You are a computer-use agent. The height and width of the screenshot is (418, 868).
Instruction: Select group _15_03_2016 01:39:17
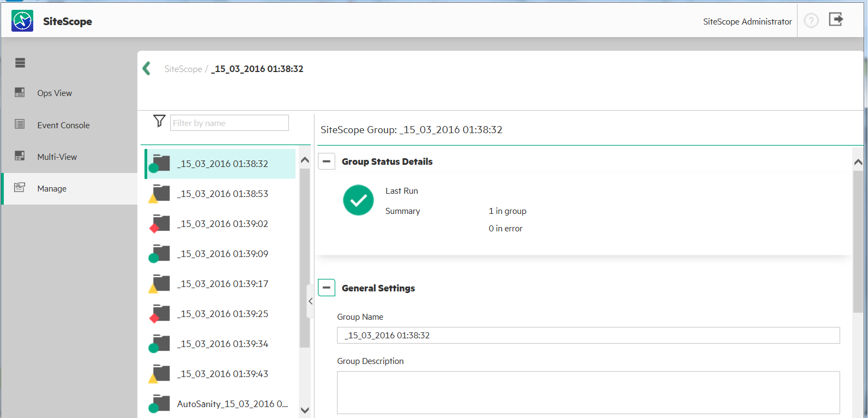coord(220,284)
